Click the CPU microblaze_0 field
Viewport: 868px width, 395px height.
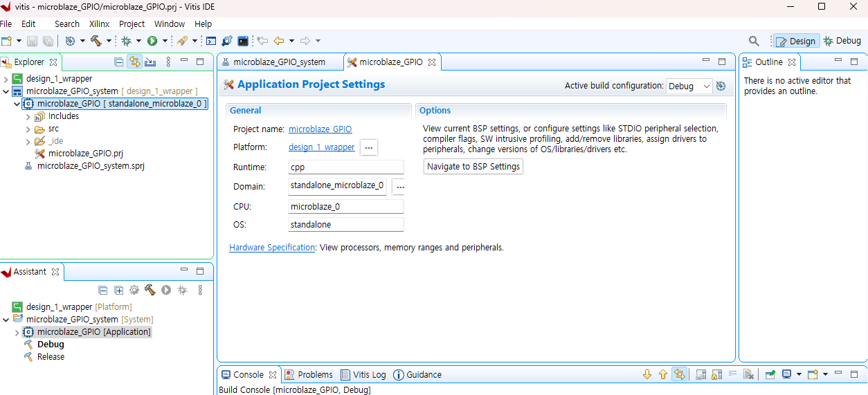pyautogui.click(x=346, y=207)
